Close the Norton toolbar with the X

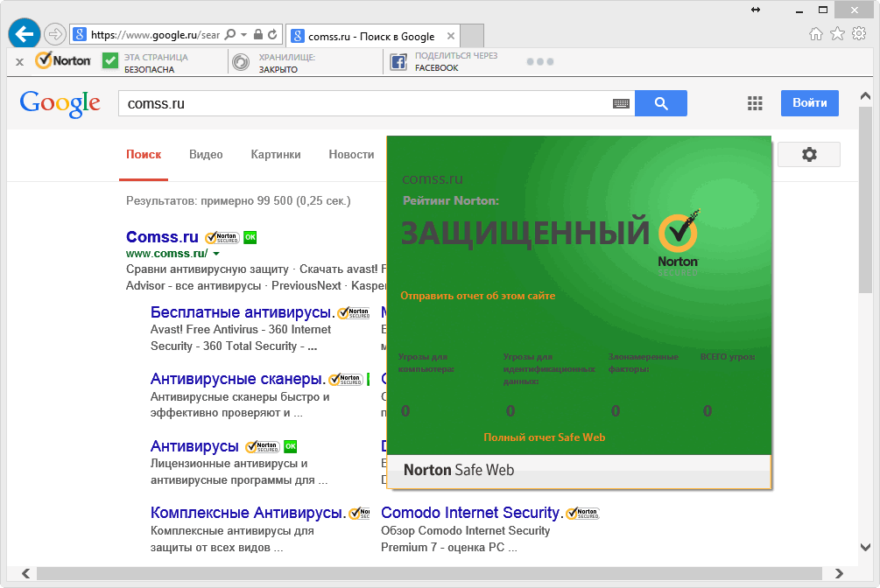click(19, 62)
